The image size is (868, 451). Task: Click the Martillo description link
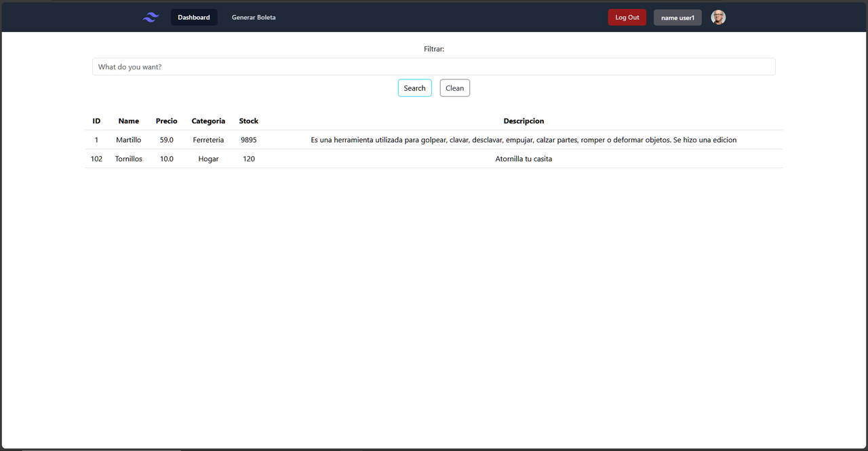tap(524, 140)
